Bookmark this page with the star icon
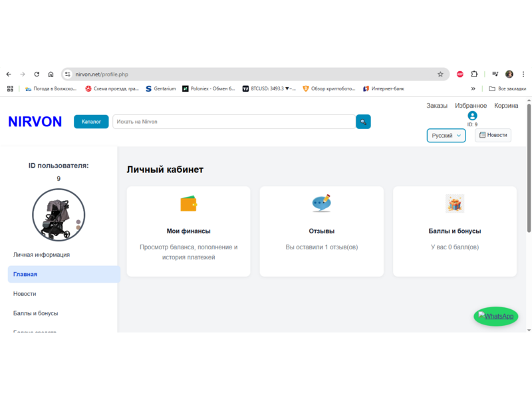Viewport: 532px width, 399px height. pos(440,74)
